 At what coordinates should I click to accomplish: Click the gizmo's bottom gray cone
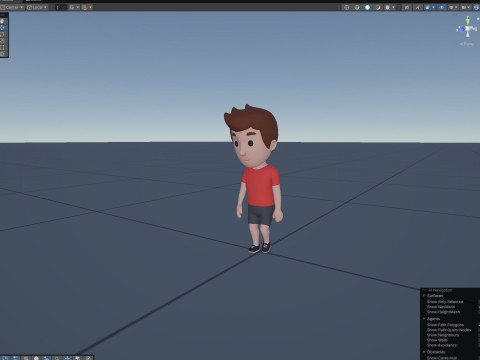pos(468,35)
